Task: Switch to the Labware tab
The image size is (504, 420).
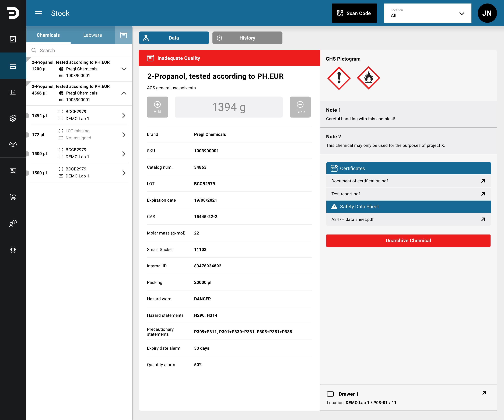Action: 93,35
